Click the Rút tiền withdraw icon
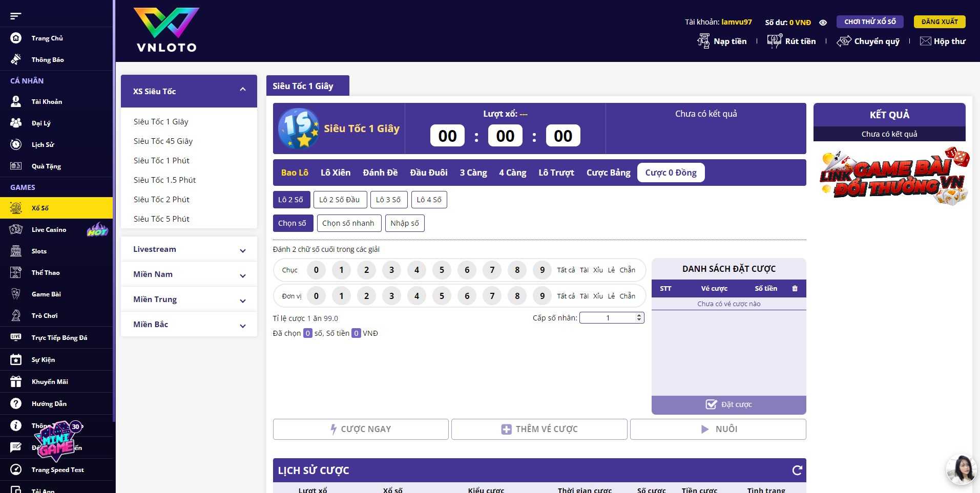 click(x=775, y=41)
